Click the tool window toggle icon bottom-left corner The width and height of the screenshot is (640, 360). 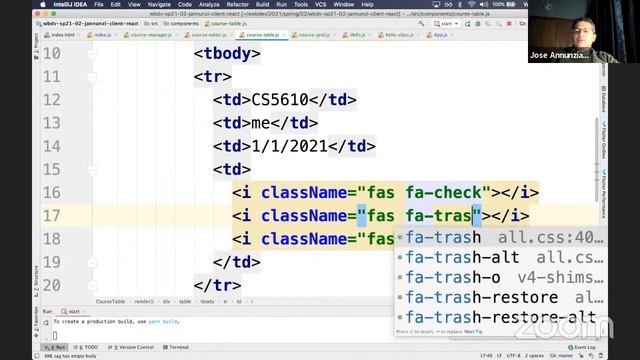point(37,356)
